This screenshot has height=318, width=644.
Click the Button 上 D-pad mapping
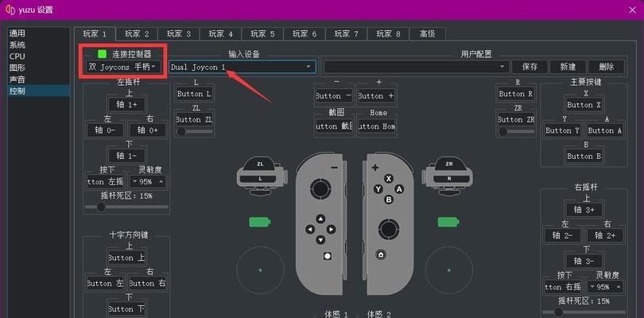(126, 258)
